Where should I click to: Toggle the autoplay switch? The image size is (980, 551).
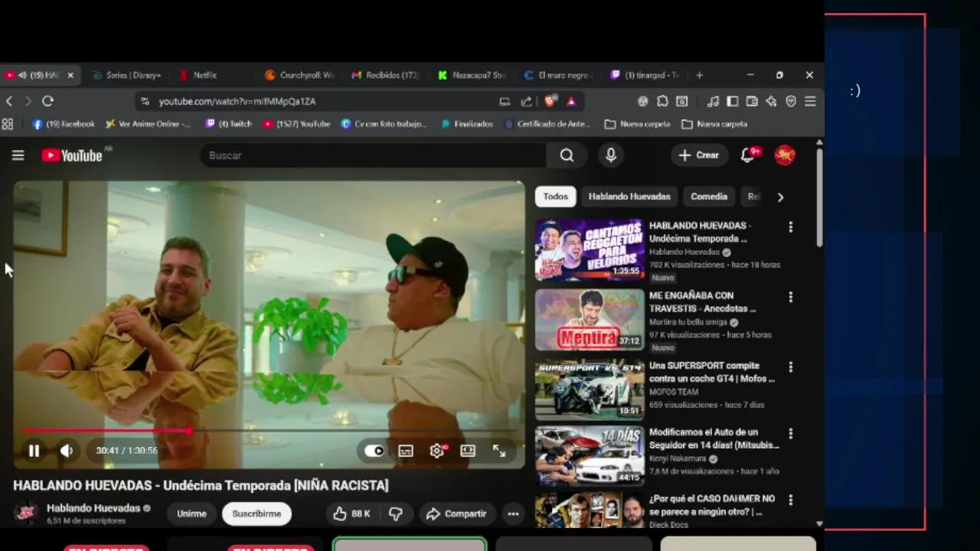point(374,451)
